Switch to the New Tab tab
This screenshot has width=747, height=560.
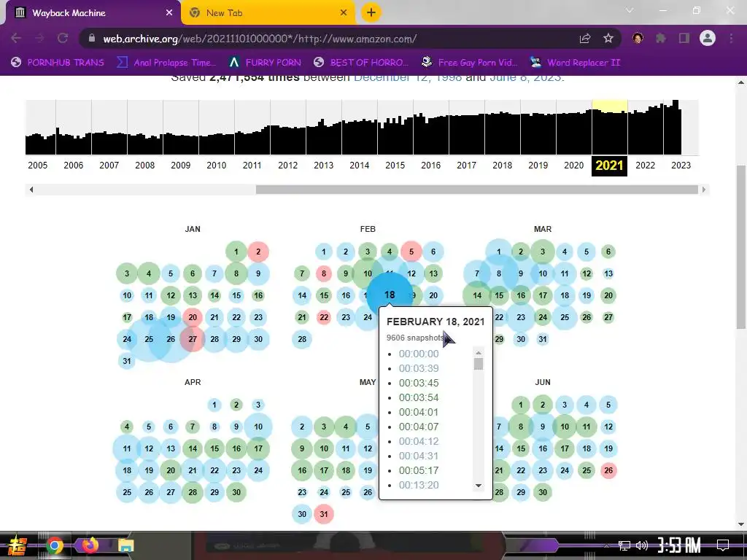click(x=267, y=13)
